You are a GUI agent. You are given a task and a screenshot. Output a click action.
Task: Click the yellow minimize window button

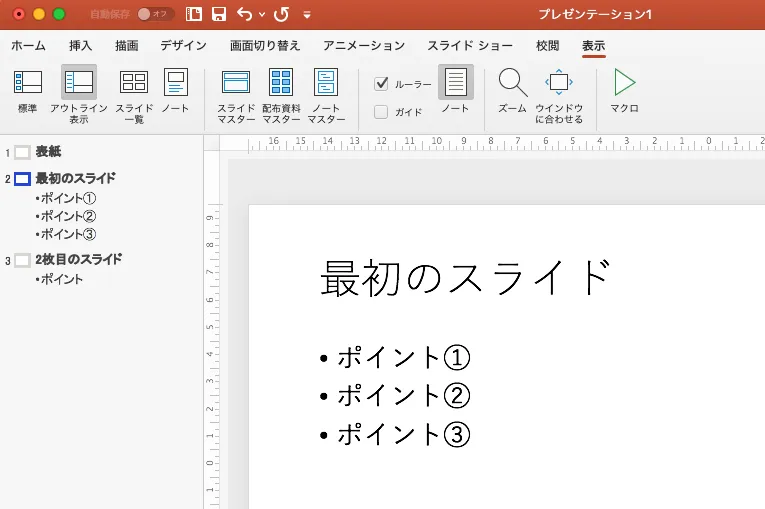[x=39, y=14]
